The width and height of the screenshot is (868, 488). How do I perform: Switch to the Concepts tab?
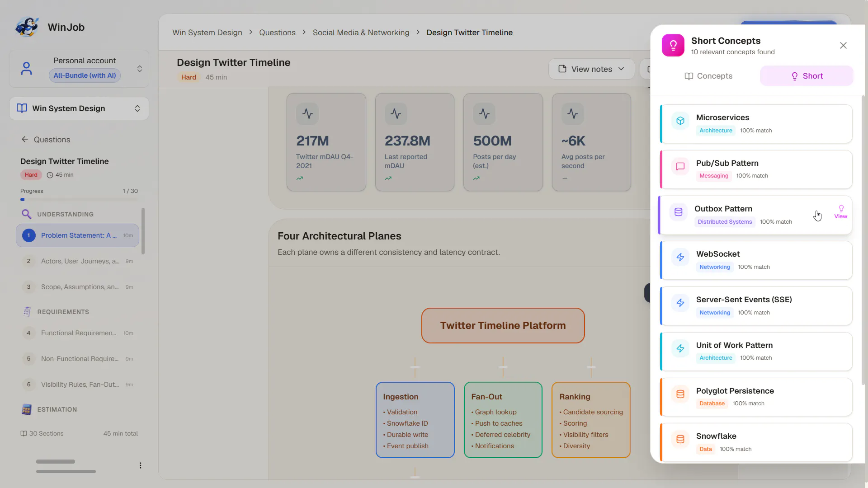click(708, 76)
